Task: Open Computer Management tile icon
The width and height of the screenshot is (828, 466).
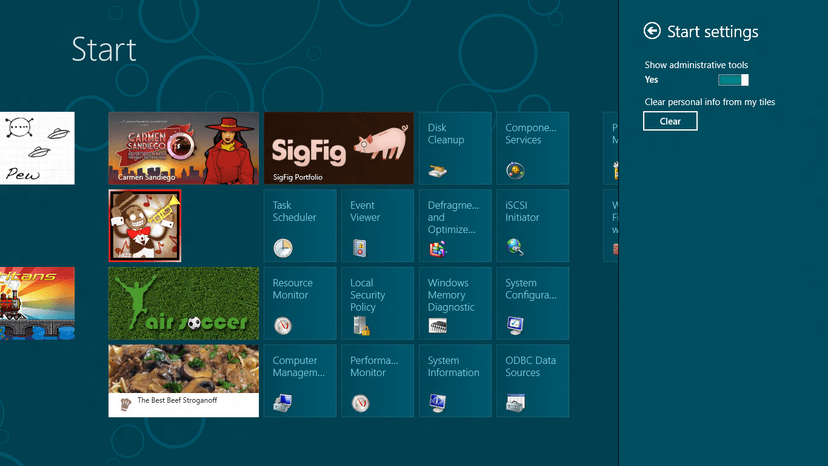Action: (283, 403)
